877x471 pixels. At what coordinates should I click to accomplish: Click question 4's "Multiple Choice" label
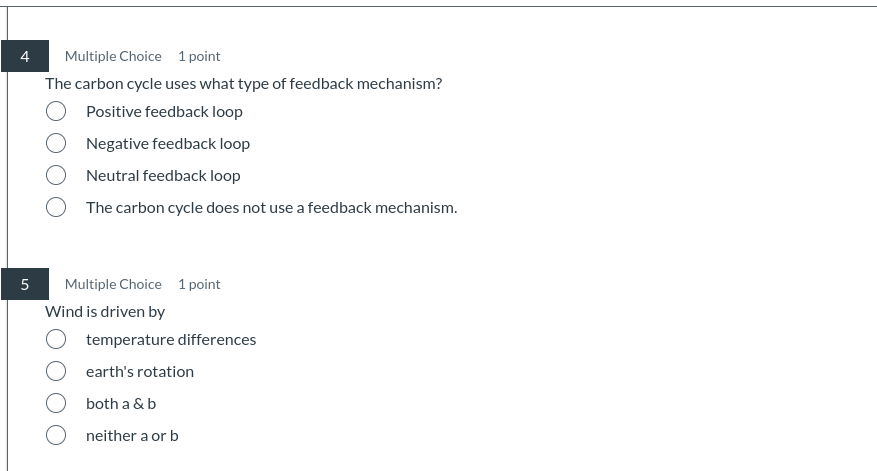[113, 56]
